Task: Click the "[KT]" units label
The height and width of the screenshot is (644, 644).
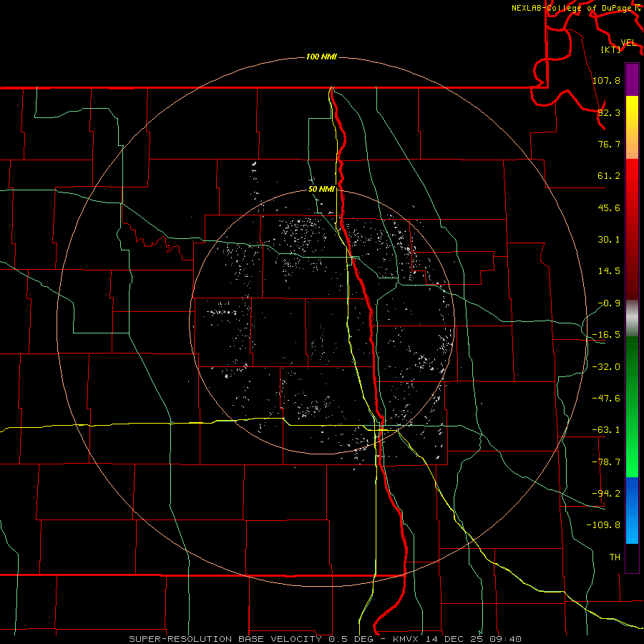Action: tap(611, 49)
